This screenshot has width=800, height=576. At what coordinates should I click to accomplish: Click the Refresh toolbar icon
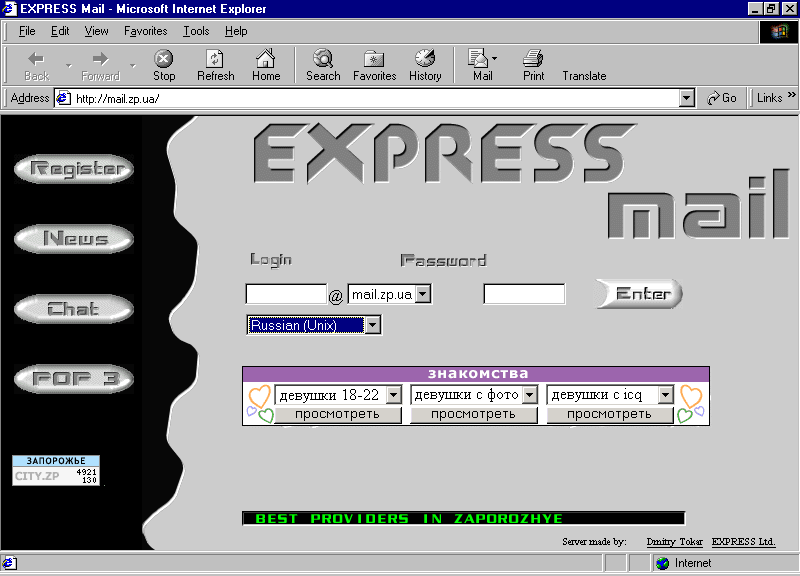coord(215,66)
